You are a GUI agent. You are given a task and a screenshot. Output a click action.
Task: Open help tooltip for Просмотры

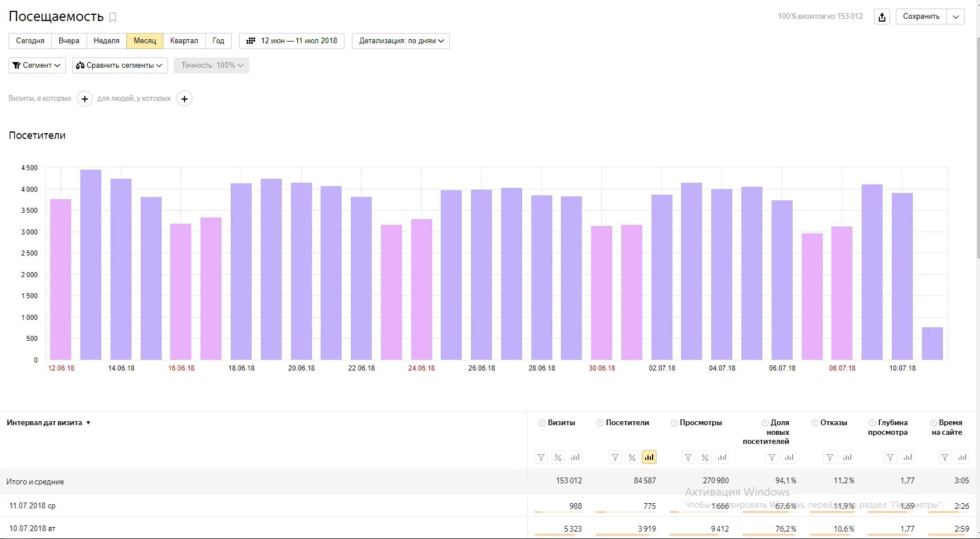[x=674, y=423]
